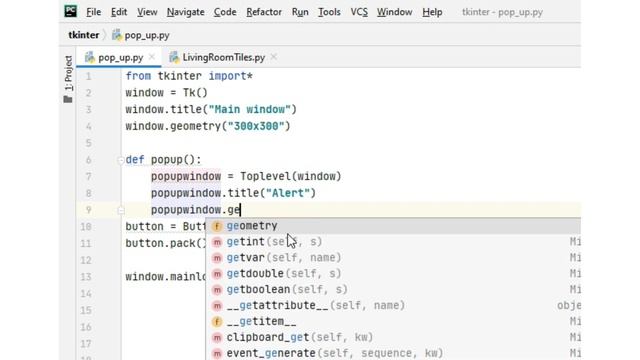The width and height of the screenshot is (640, 360).
Task: Click line number 5 in the gutter
Action: 89,143
